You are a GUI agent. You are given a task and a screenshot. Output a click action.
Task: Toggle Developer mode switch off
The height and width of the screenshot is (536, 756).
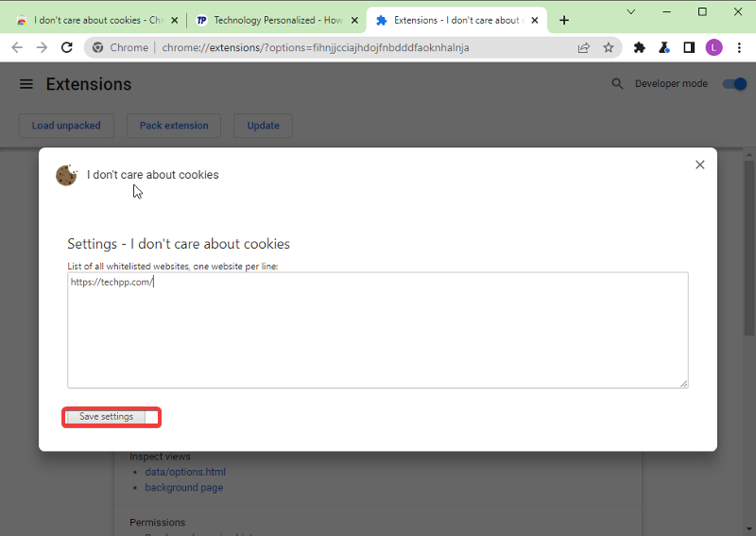pos(734,84)
